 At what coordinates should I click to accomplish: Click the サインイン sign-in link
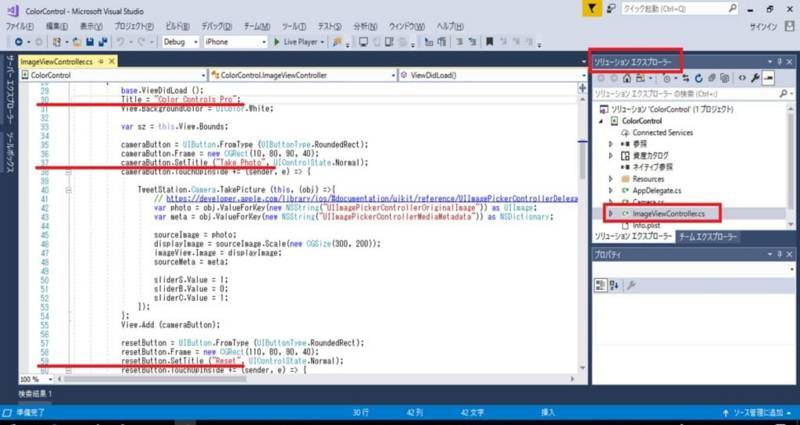764,27
